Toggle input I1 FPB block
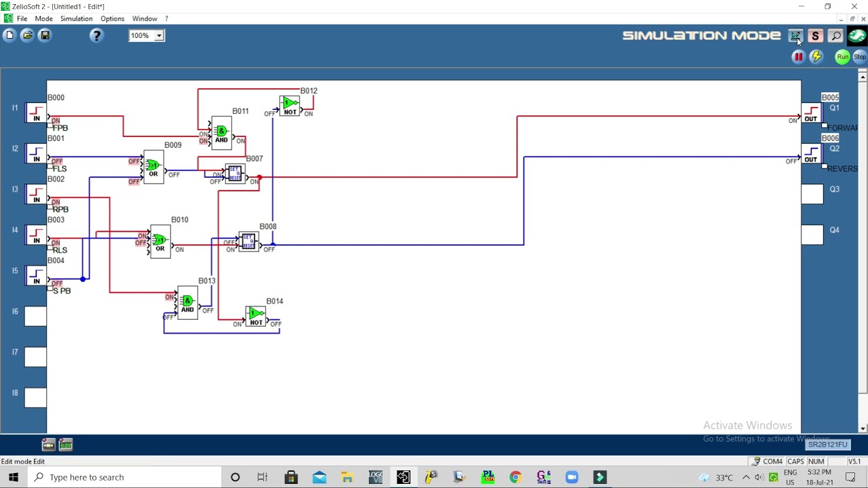This screenshot has height=488, width=868. pyautogui.click(x=36, y=113)
